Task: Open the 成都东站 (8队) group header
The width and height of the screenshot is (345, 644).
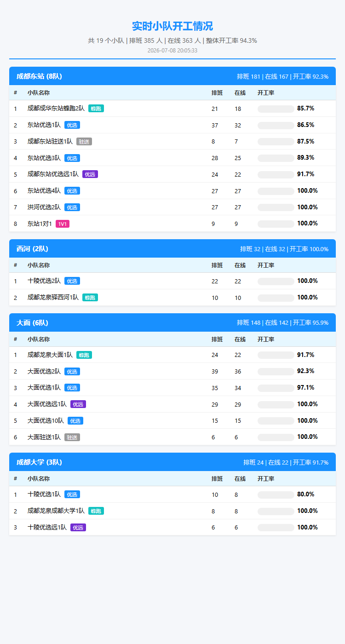Action: coord(172,76)
